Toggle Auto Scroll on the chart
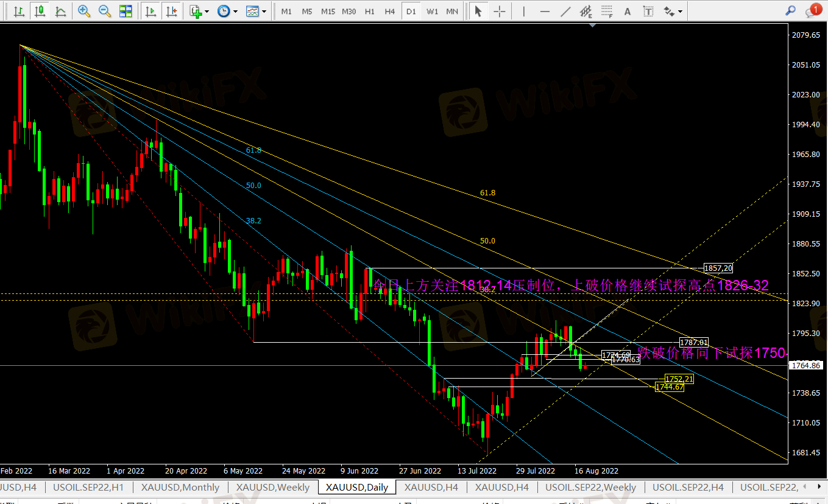 [x=150, y=11]
